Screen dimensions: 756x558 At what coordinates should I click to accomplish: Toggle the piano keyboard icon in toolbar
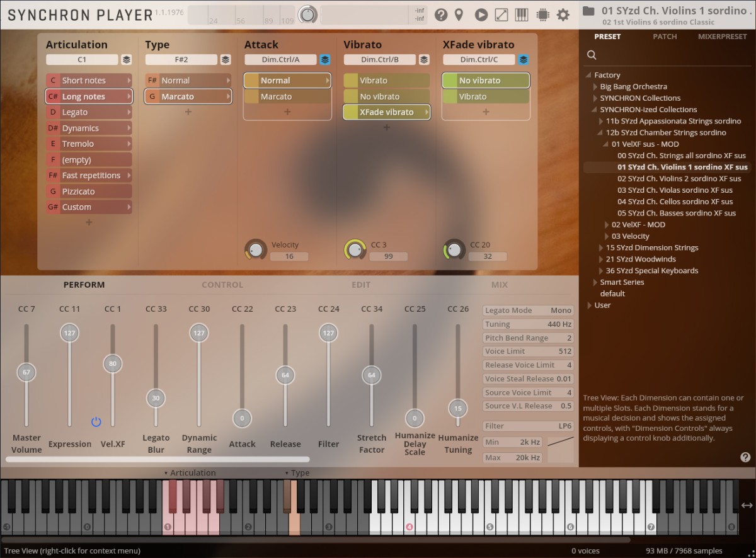[x=522, y=14]
